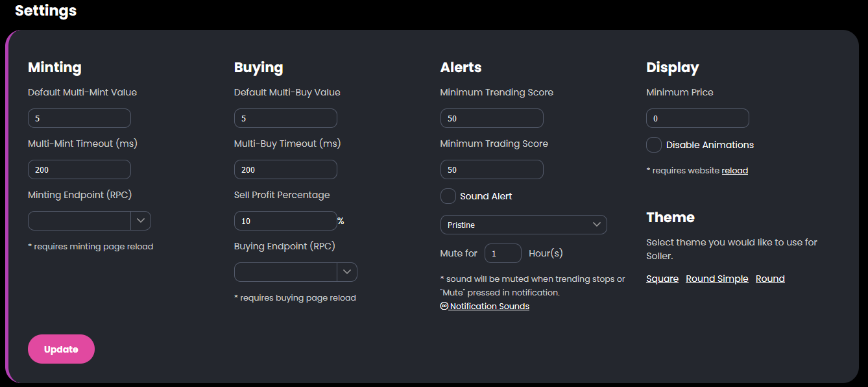Select the Mute for hours input
The height and width of the screenshot is (387, 868).
(503, 253)
